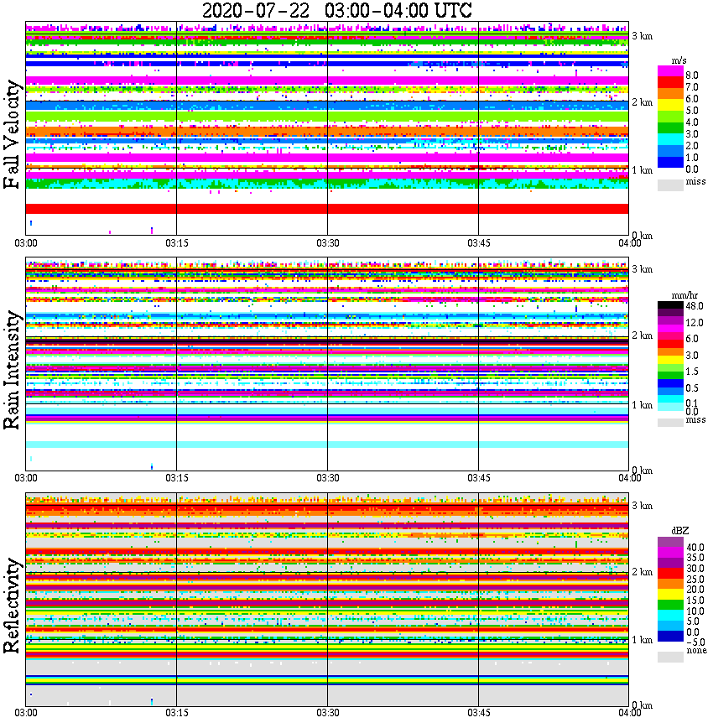713x728 pixels.
Task: Click 03:30 time label under Fall Velocity panel
Action: pos(327,243)
